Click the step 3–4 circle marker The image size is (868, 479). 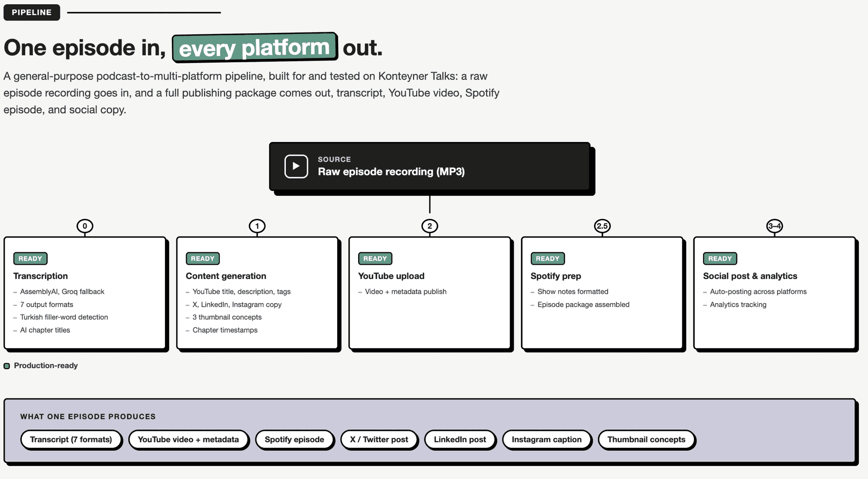(x=774, y=226)
